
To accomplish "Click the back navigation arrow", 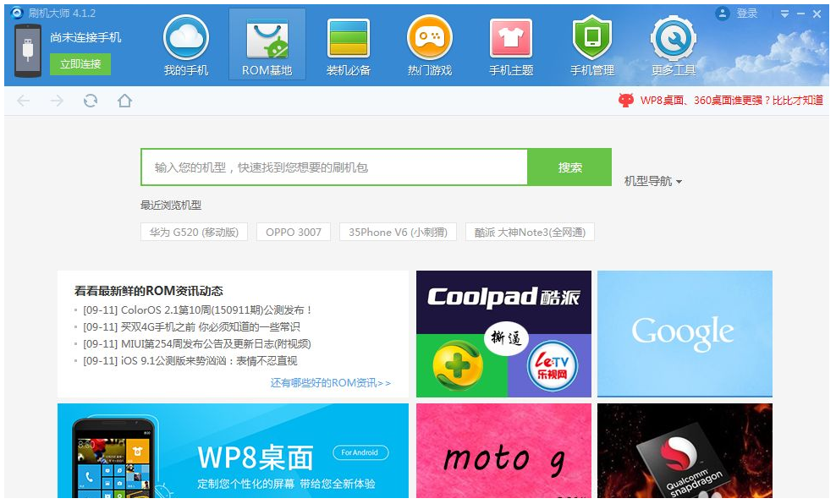I will (x=24, y=101).
